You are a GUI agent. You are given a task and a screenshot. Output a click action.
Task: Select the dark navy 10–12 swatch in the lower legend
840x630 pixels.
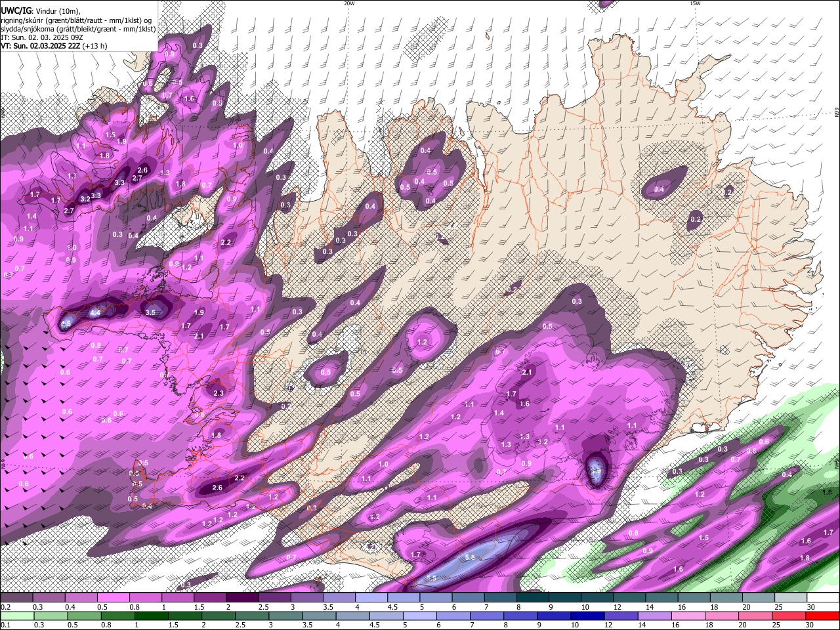pyautogui.click(x=586, y=616)
